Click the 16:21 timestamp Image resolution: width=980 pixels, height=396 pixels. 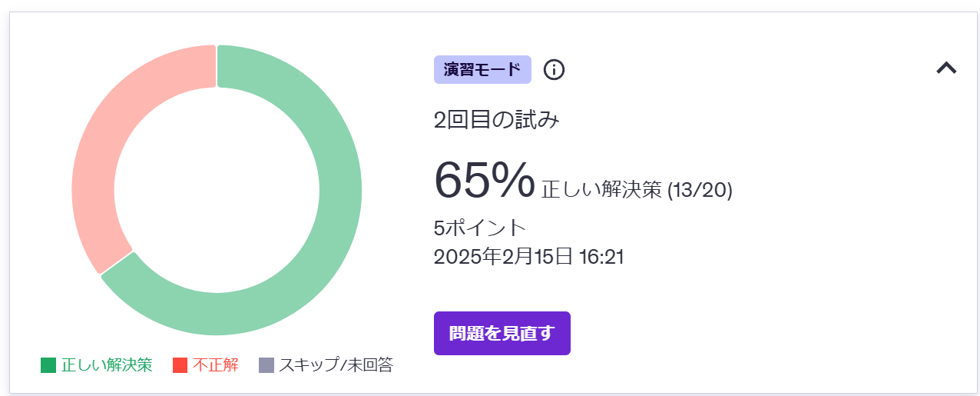click(x=601, y=256)
